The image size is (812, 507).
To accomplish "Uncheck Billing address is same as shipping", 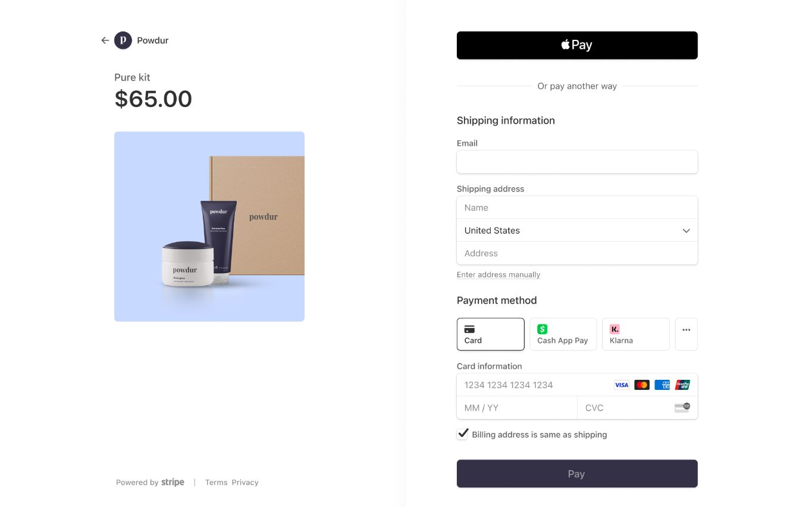I will (x=463, y=434).
